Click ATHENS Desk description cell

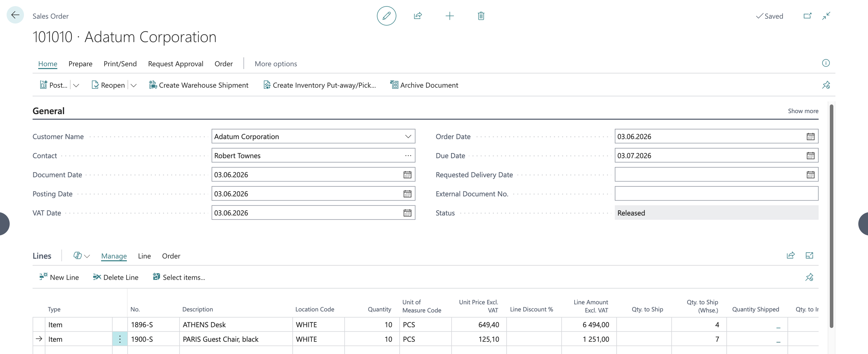pyautogui.click(x=236, y=325)
